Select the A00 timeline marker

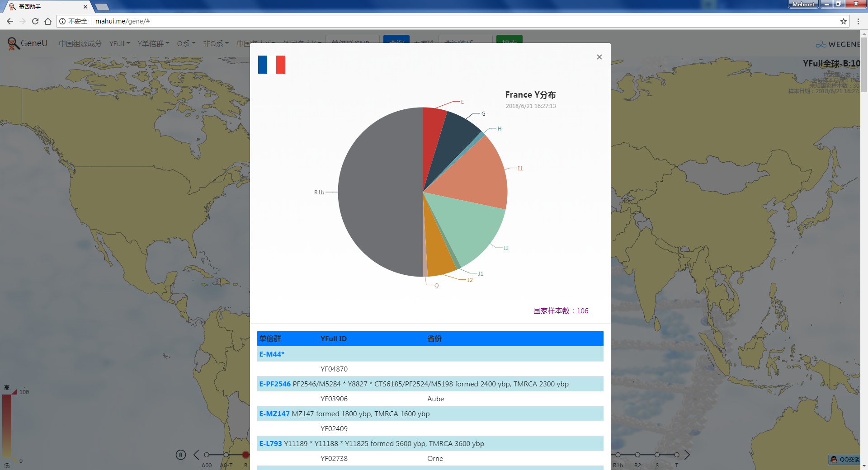pyautogui.click(x=206, y=455)
